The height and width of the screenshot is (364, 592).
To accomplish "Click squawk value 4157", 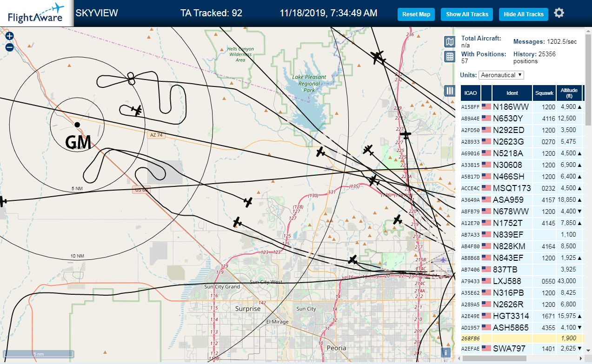I will click(x=549, y=200).
